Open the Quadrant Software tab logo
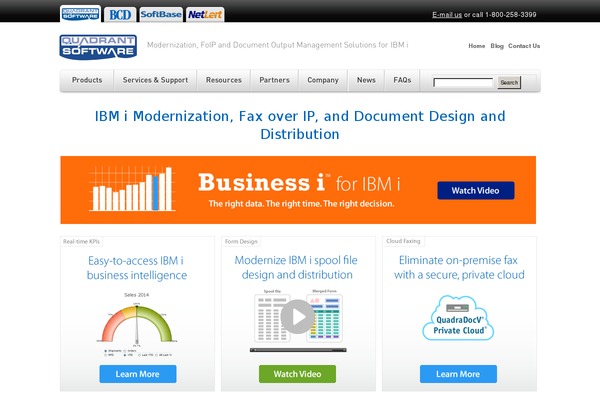Image resolution: width=600 pixels, height=400 pixels. pyautogui.click(x=80, y=14)
